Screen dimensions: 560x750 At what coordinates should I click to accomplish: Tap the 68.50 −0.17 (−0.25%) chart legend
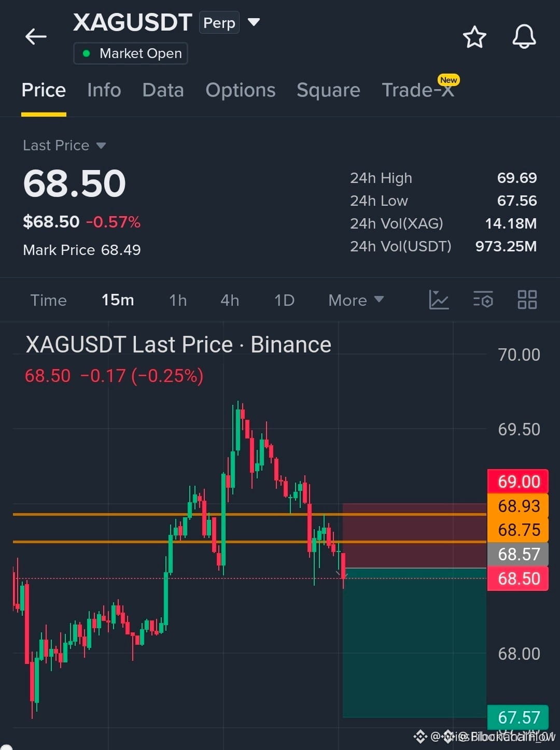point(114,376)
